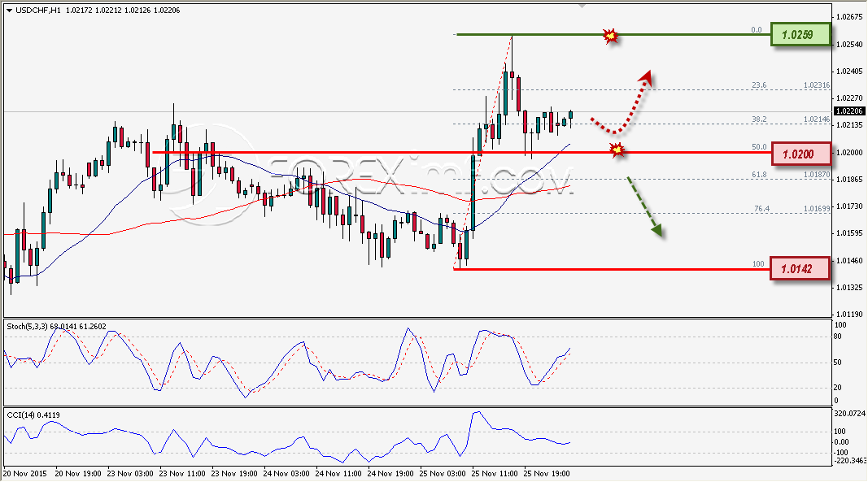The width and height of the screenshot is (868, 482).
Task: Click the low price 1.02126 in header
Action: tap(137, 10)
